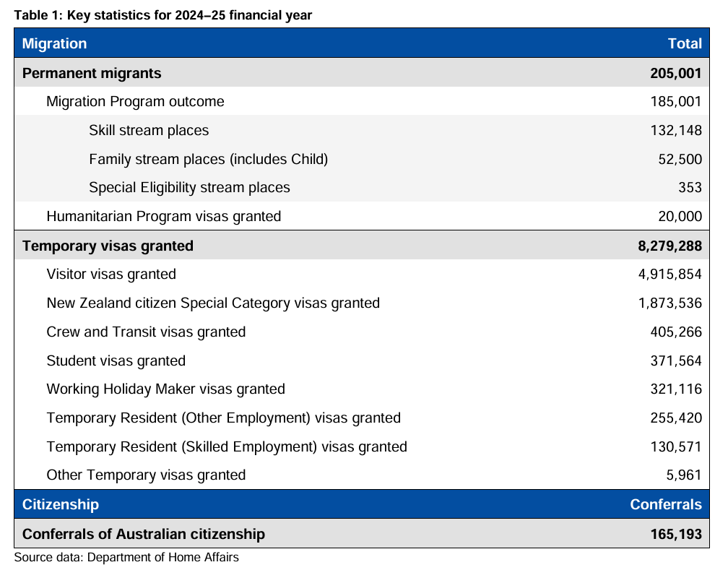Click Special Eligibility stream places label
The height and width of the screenshot is (570, 728).
coord(189,187)
